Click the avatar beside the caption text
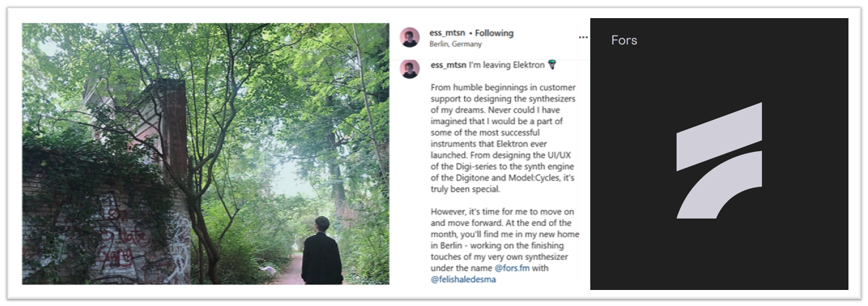Viewport: 868px width, 306px height. 410,69
